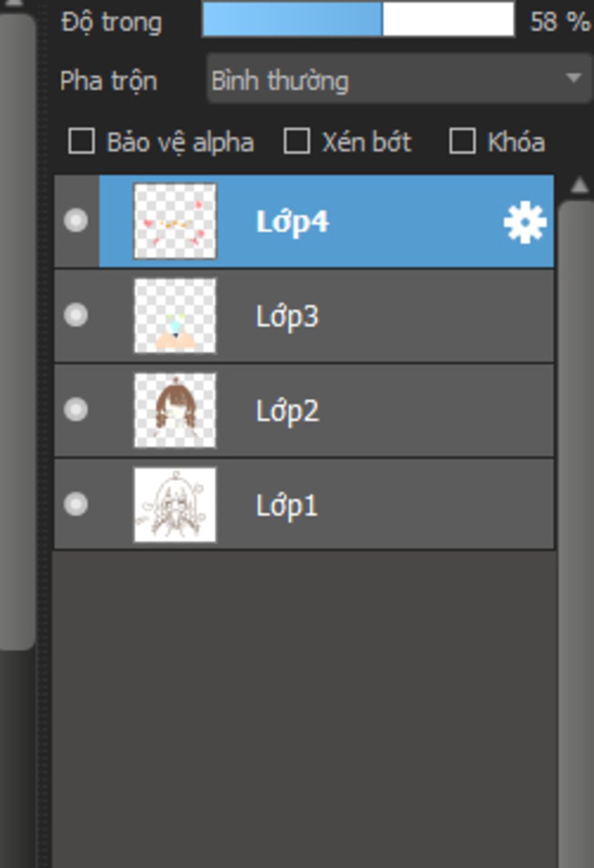The width and height of the screenshot is (594, 868).
Task: Click the Lớp1 sketch layer thumbnail
Action: [x=175, y=505]
